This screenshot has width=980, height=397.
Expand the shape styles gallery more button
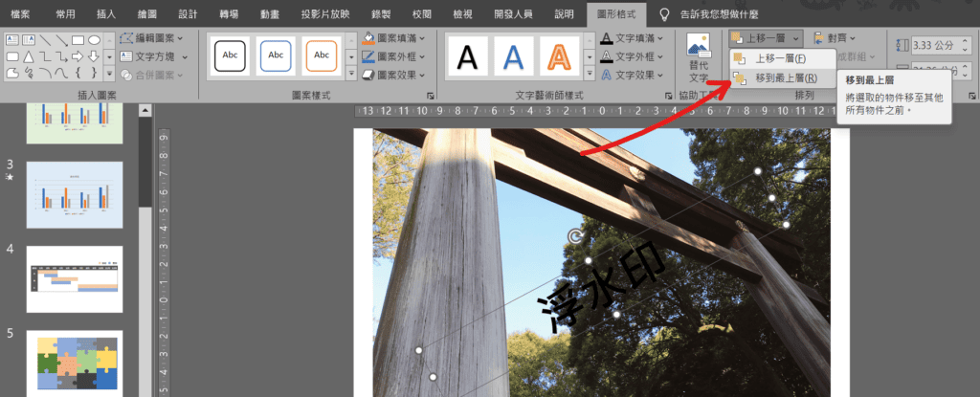[350, 74]
